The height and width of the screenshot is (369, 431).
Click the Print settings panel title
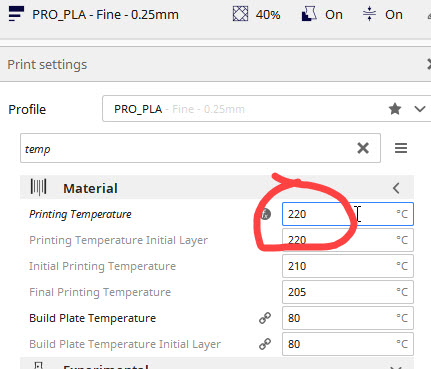coord(47,64)
